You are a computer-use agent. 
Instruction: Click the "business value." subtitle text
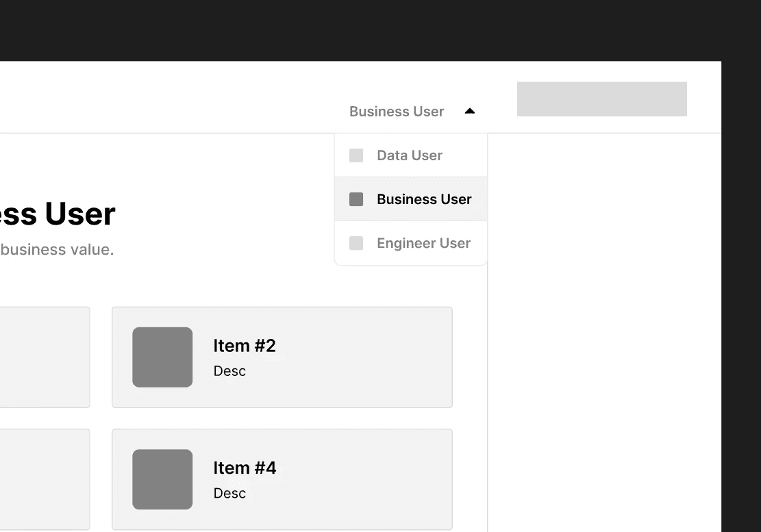[x=57, y=250]
